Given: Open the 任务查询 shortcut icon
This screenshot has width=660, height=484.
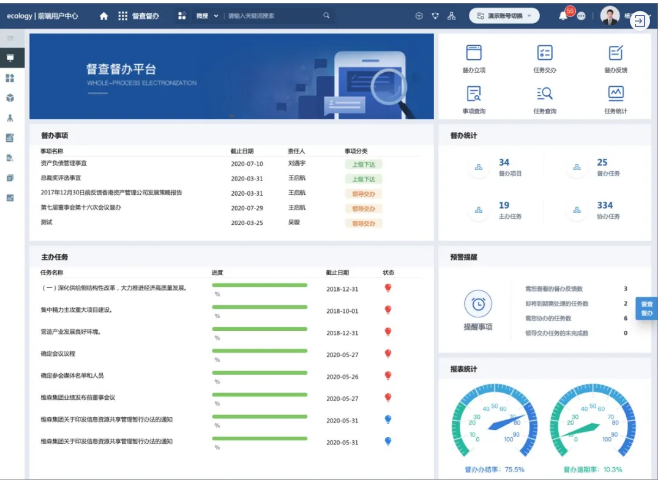Looking at the screenshot, I should 545,94.
